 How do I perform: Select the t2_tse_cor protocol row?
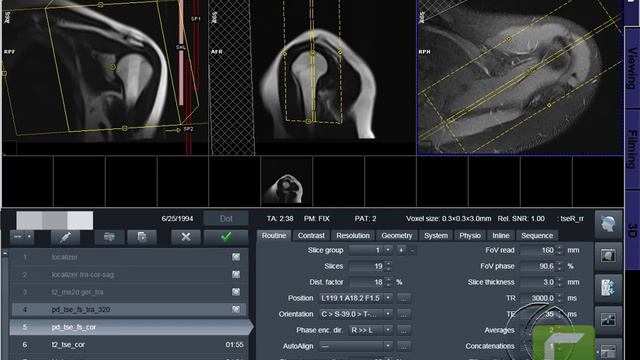tap(128, 344)
